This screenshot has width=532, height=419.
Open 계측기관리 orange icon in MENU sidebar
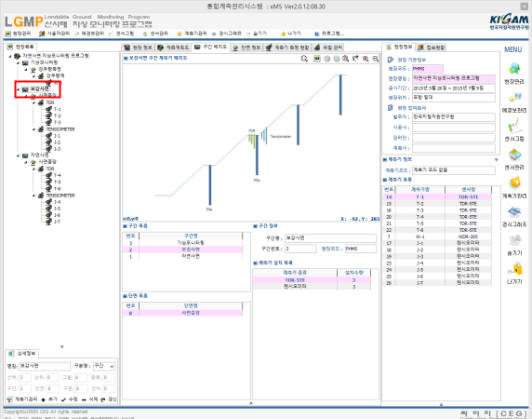514,183
